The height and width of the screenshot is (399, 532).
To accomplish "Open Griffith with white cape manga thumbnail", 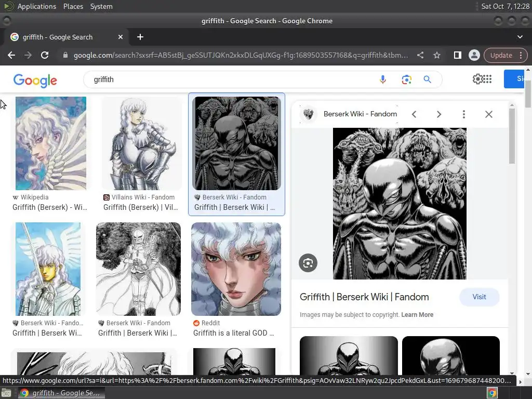I will coord(138,269).
